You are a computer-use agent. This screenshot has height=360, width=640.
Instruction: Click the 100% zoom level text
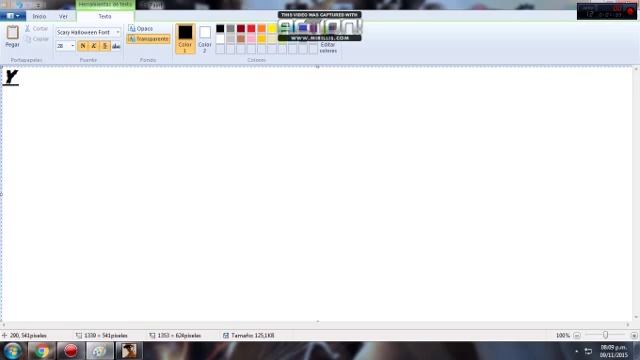click(562, 336)
